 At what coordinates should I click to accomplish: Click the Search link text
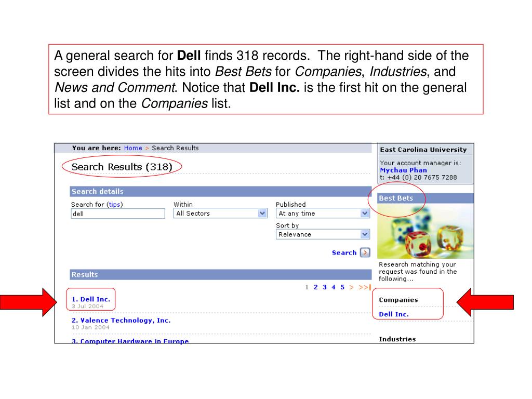pos(344,253)
